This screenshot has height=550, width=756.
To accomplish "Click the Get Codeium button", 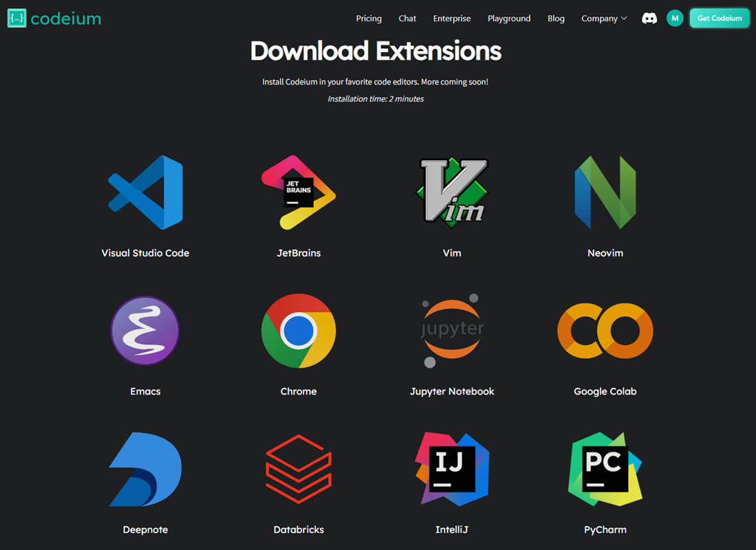I will 720,19.
